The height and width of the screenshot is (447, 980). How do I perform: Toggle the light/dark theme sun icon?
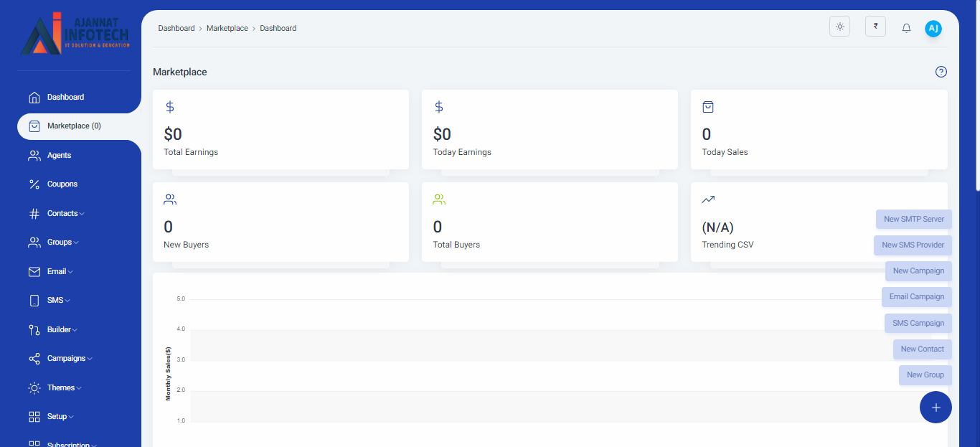tap(839, 27)
